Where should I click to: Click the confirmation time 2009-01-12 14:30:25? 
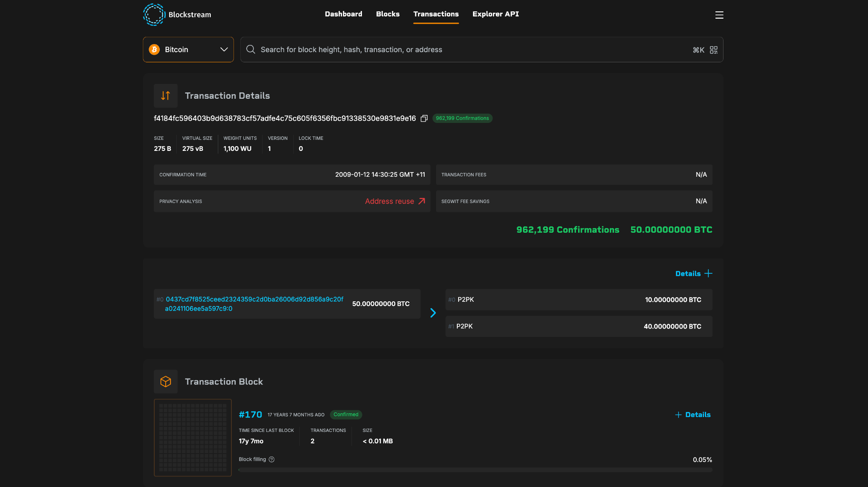380,175
